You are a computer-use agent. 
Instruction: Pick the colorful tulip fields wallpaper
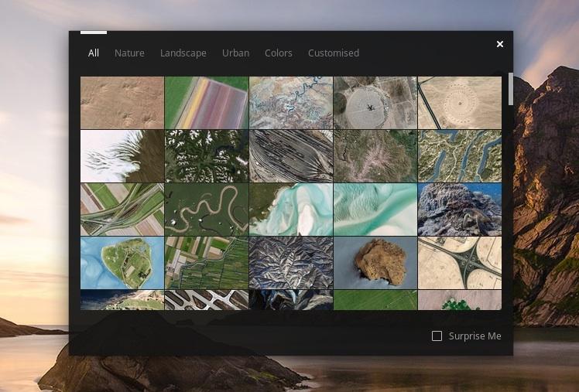coord(207,103)
